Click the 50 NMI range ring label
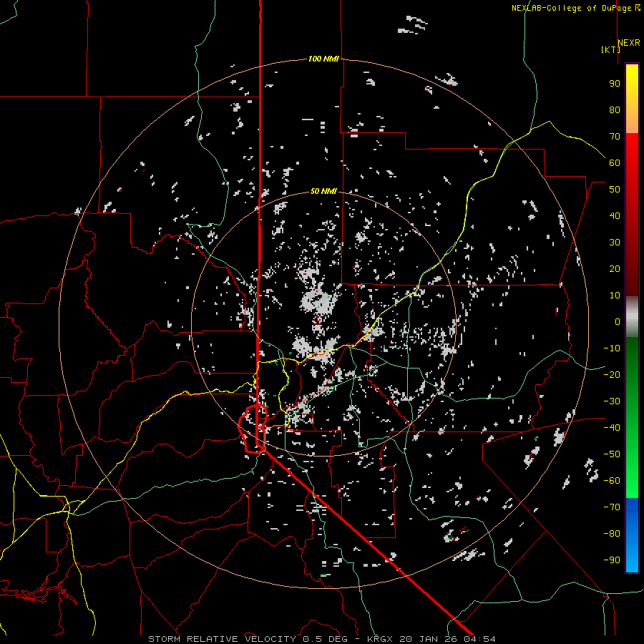Viewport: 644px width, 644px height. (x=323, y=191)
